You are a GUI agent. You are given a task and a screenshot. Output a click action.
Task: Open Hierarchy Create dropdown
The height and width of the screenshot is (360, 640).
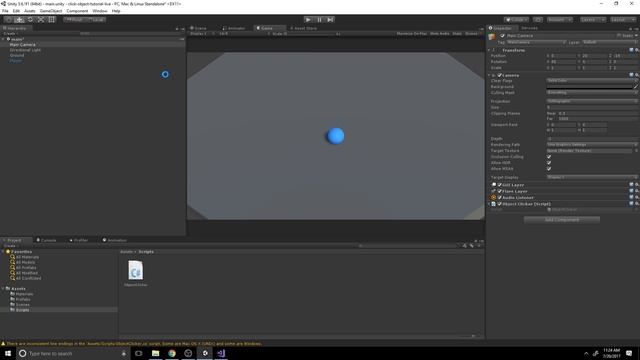(x=11, y=33)
